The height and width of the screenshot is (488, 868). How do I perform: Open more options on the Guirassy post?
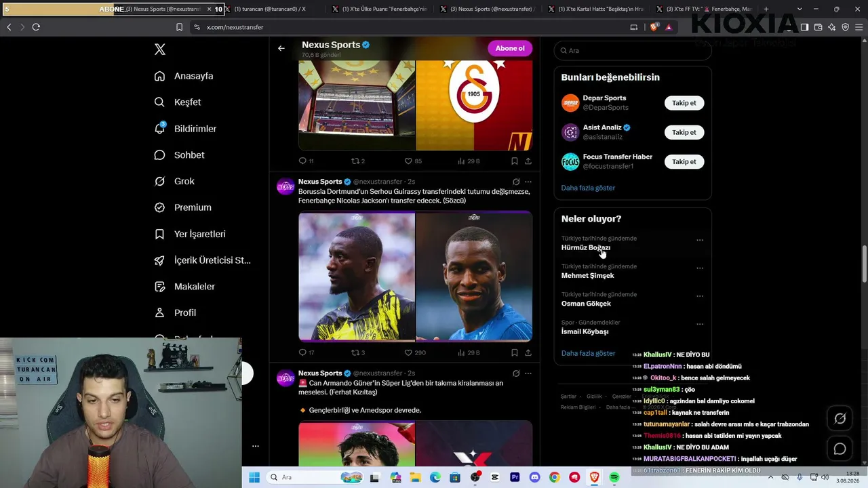[x=528, y=182]
